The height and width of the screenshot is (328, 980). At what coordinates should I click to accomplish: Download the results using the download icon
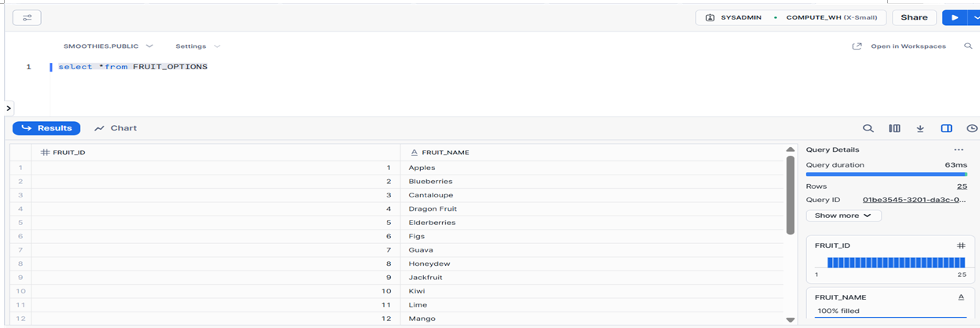[x=919, y=128]
